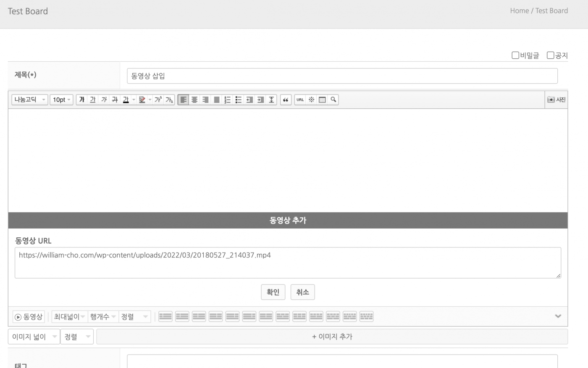
Task: Open special characters picker
Action: [311, 100]
